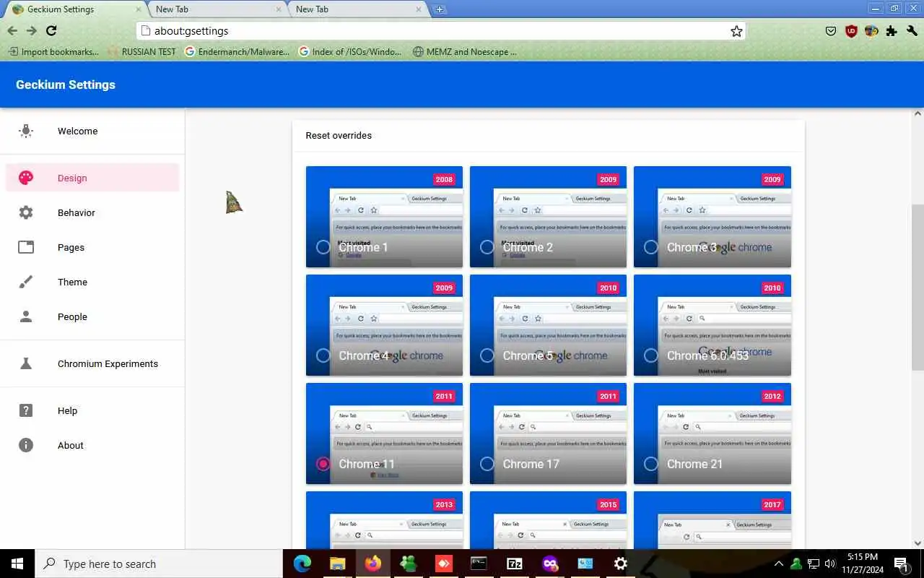Viewport: 924px width, 578px height.
Task: Open the extensions puzzle piece menu
Action: (892, 31)
